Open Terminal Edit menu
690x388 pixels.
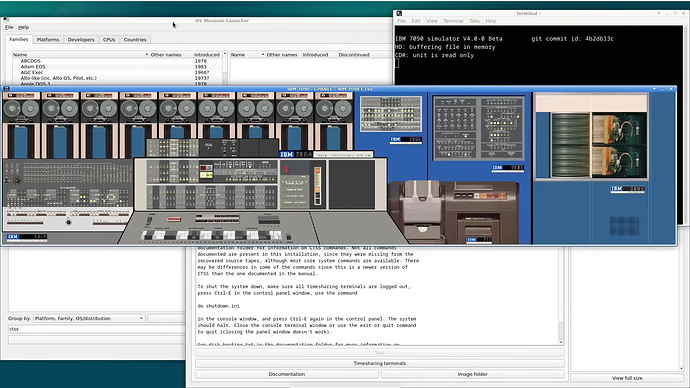point(416,21)
